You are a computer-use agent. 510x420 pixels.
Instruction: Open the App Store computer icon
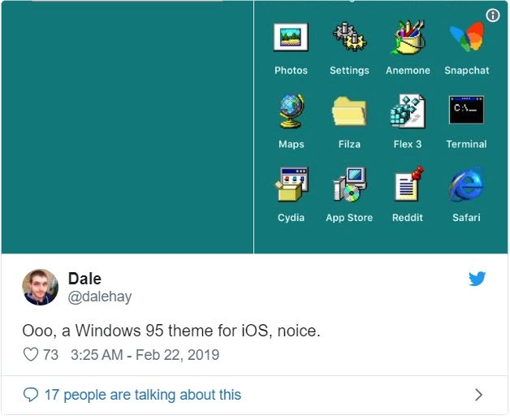[x=350, y=184]
